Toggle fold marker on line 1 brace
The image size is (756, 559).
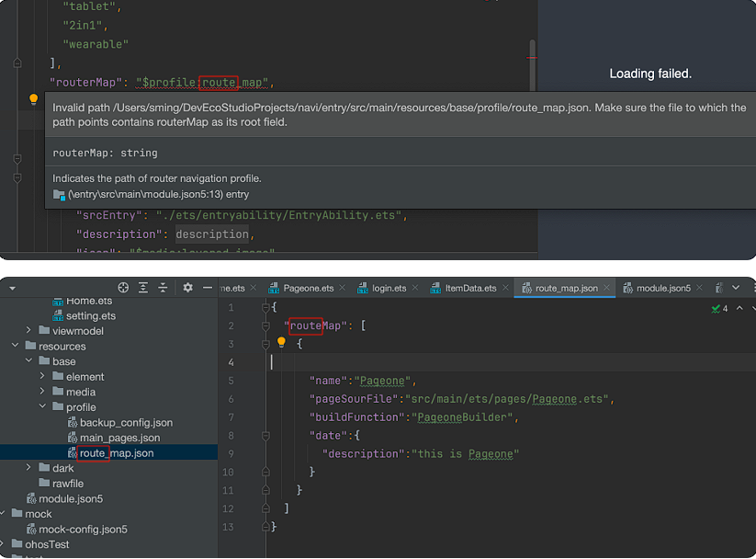pos(265,307)
